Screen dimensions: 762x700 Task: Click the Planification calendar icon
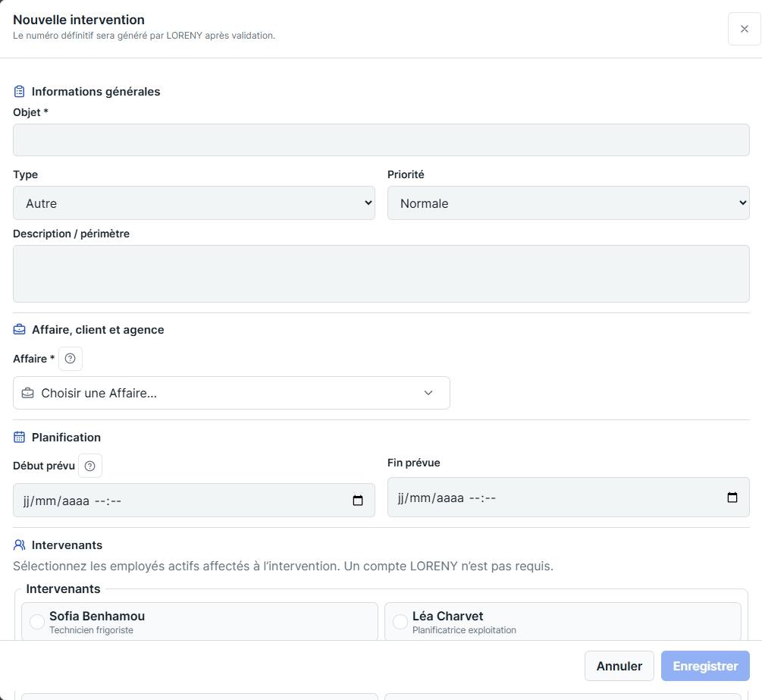[x=20, y=437]
